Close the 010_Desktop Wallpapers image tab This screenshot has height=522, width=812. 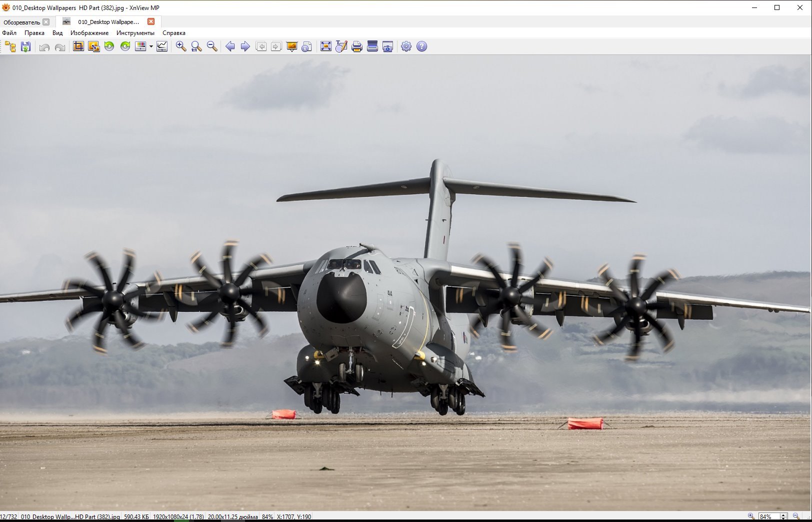(x=151, y=21)
